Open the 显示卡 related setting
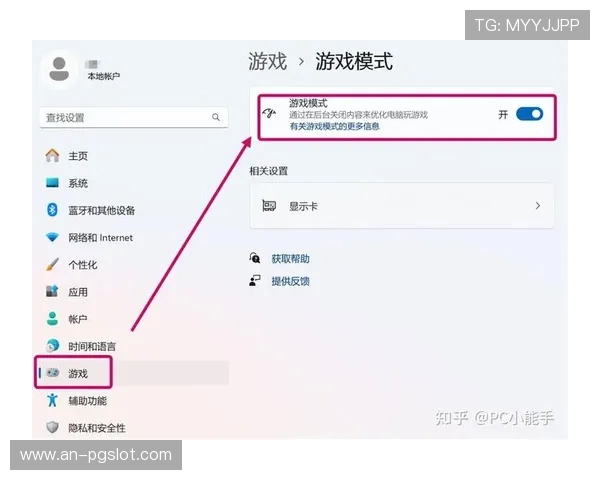The width and height of the screenshot is (600, 480). coord(401,206)
